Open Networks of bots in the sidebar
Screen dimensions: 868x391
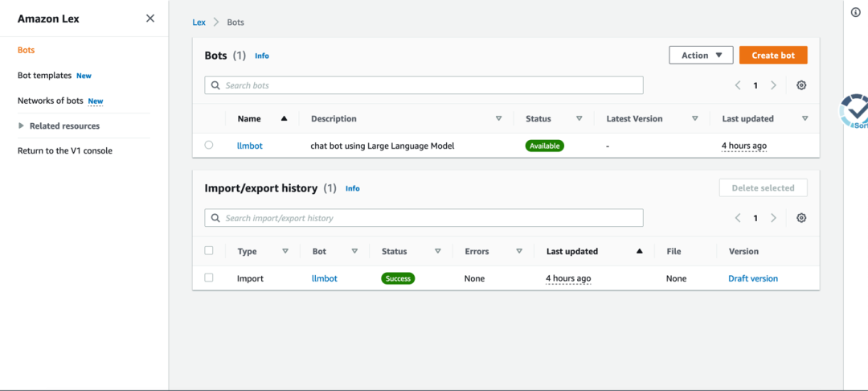tap(51, 101)
